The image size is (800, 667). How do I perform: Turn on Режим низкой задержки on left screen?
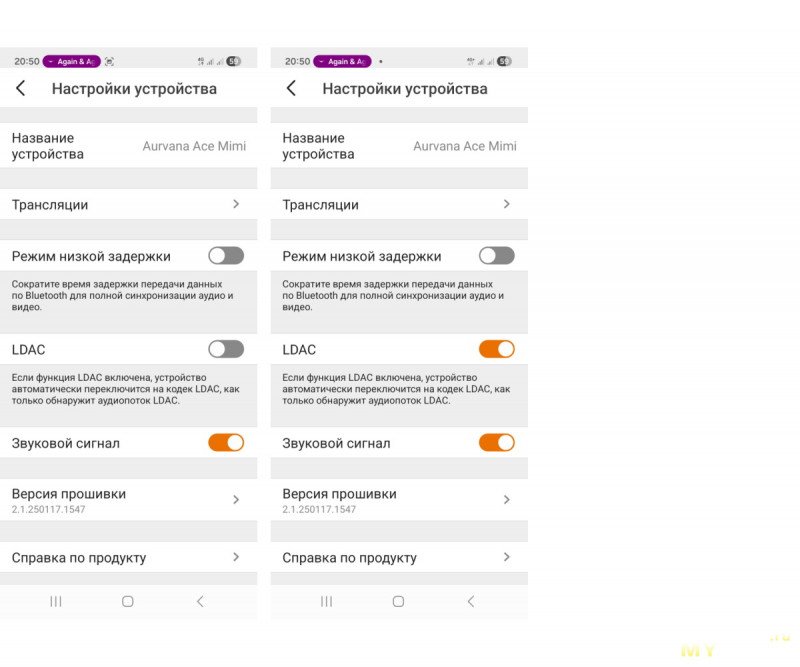point(226,256)
